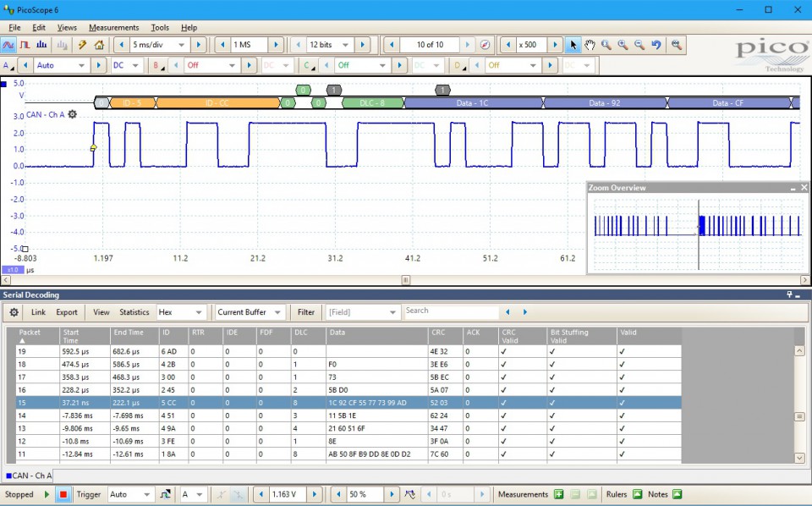Open Channel A Auto range dropdown
The width and height of the screenshot is (812, 506).
(81, 65)
